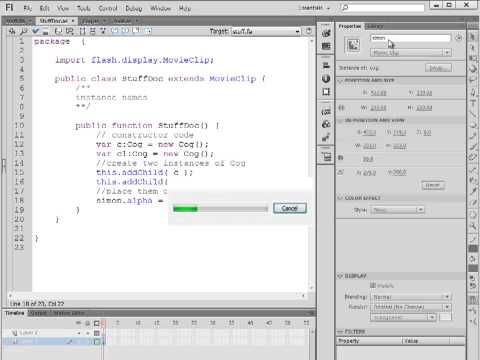Toggle the outline all layers square icon
Viewport: 480px width, 360px height.
(97, 323)
